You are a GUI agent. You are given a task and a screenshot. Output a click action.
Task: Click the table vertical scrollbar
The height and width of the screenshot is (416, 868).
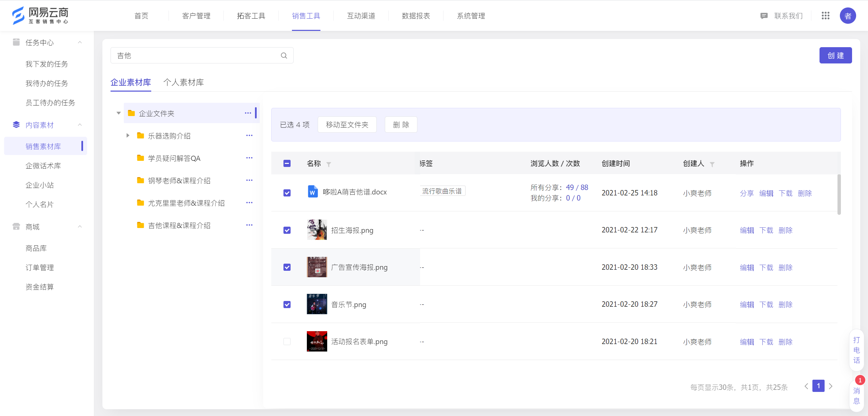pos(839,194)
